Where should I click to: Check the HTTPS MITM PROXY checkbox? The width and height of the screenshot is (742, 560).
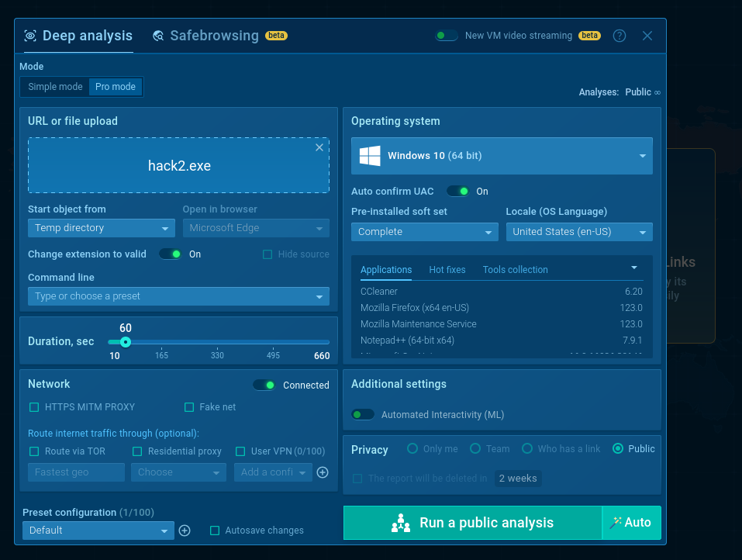34,407
